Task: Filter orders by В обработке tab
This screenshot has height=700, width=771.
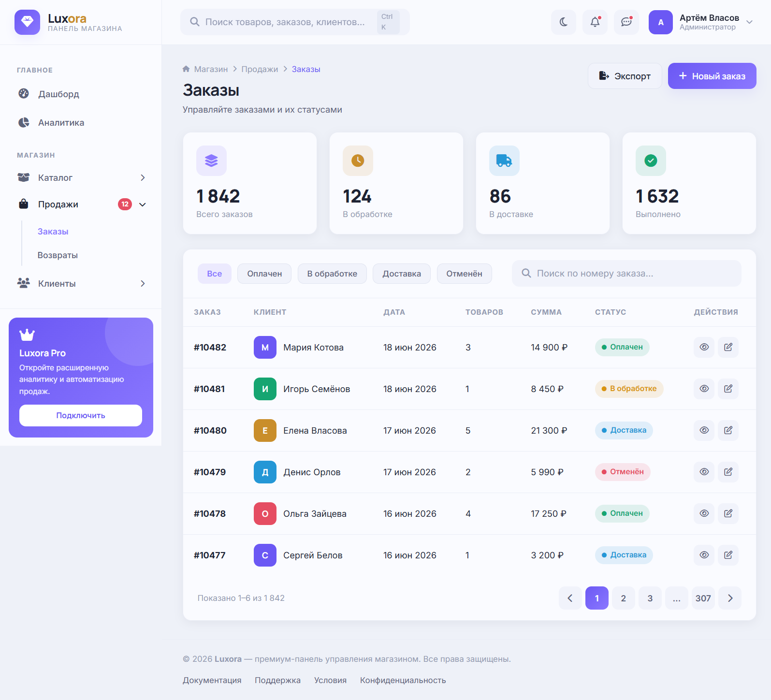Action: [332, 274]
